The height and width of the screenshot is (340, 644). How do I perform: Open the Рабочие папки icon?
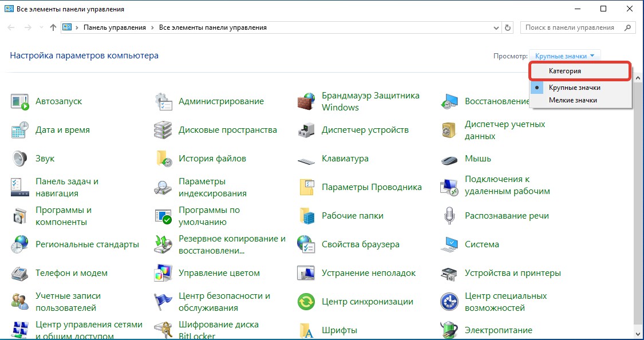click(306, 216)
